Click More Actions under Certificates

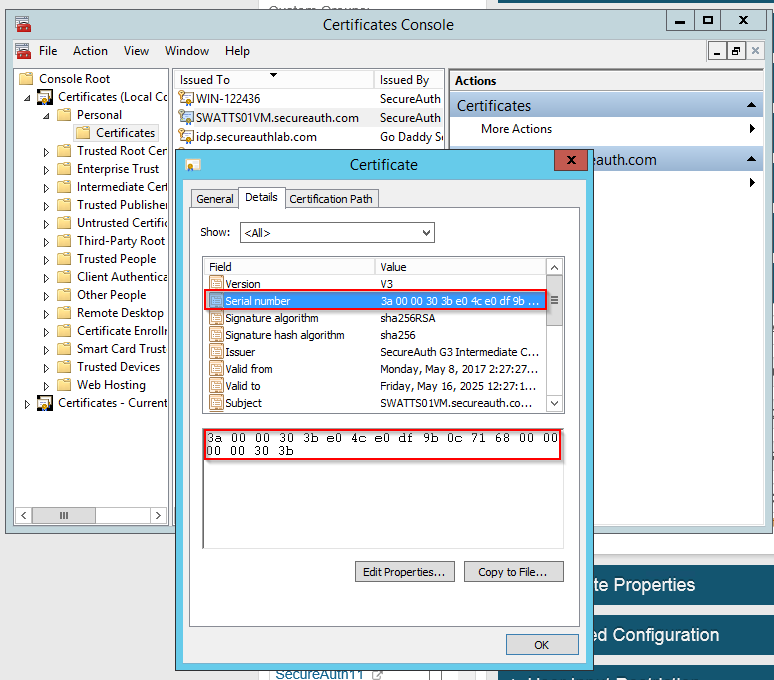[x=516, y=128]
